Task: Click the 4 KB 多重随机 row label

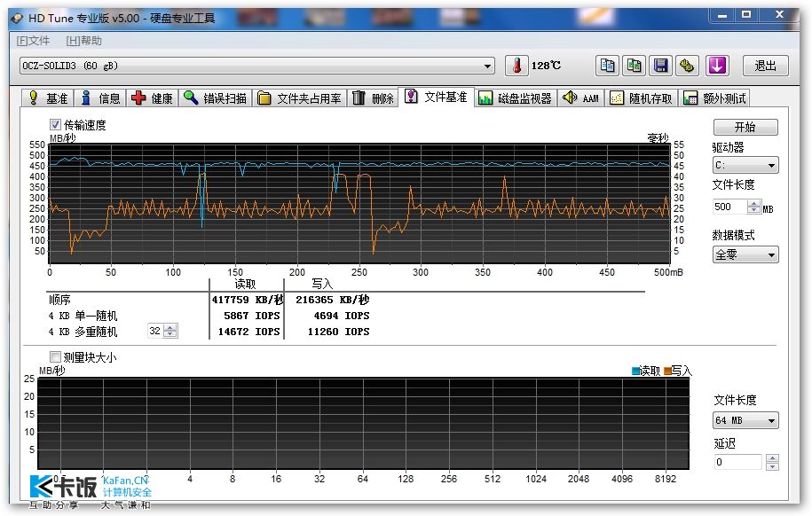Action: pos(83,332)
